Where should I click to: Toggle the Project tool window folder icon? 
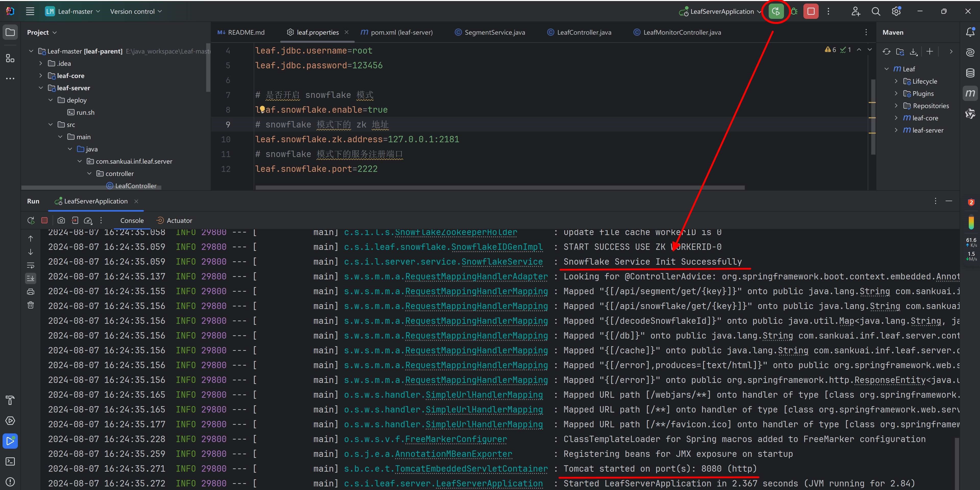pyautogui.click(x=10, y=32)
